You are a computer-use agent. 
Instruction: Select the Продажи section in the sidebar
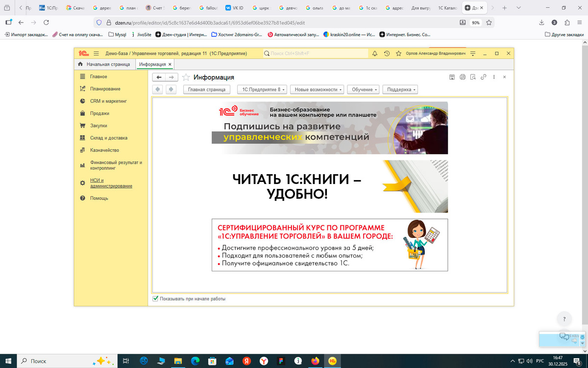99,113
